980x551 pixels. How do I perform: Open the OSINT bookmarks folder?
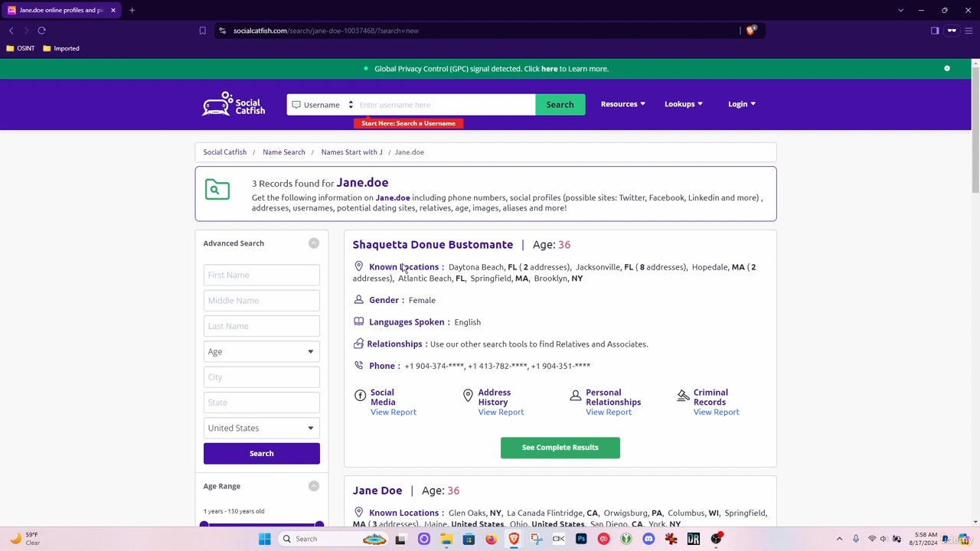click(21, 48)
